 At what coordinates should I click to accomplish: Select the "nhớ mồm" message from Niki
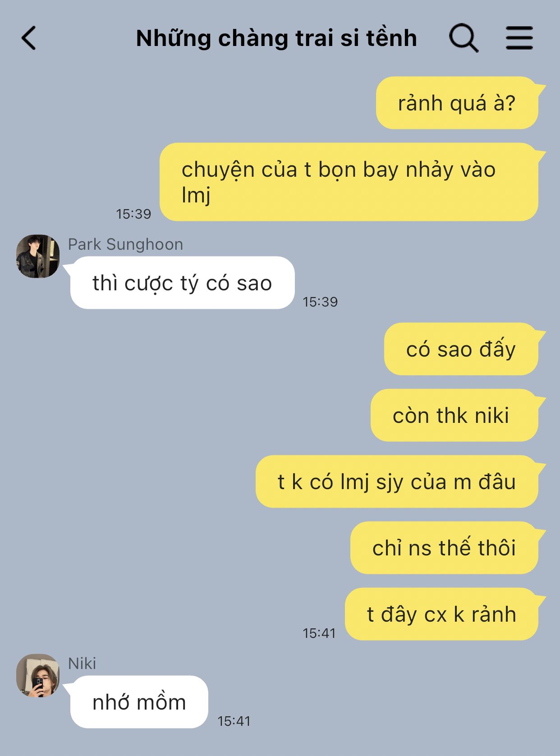(x=139, y=702)
